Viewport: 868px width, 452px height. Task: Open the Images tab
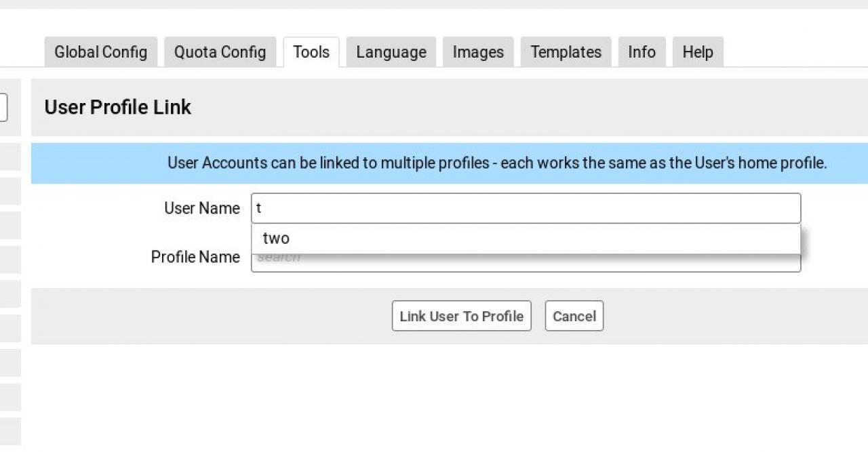click(x=478, y=52)
